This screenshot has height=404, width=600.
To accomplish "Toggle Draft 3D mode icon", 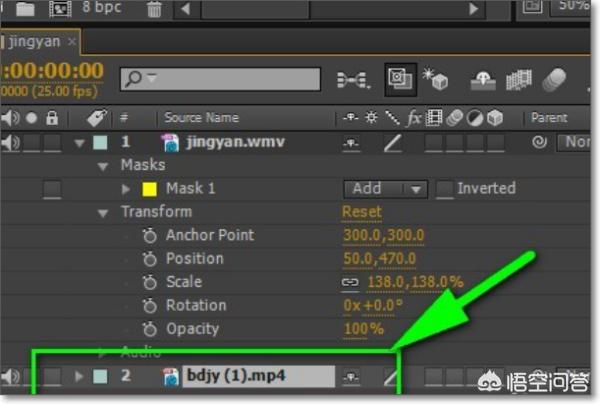I will (x=435, y=79).
